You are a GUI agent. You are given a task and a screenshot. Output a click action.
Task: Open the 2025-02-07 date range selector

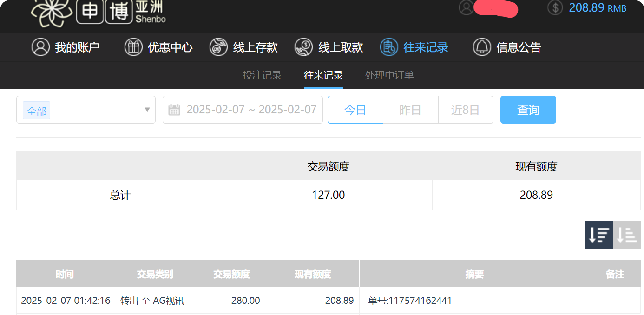251,109
